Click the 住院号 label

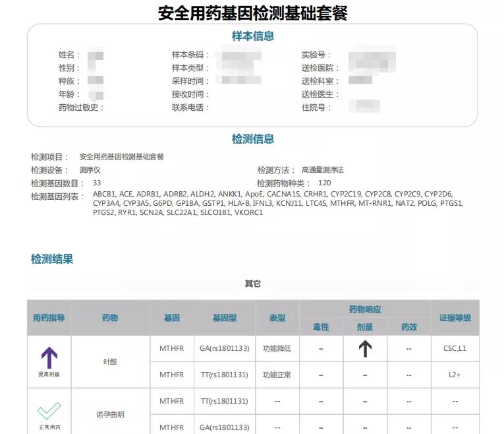click(316, 108)
